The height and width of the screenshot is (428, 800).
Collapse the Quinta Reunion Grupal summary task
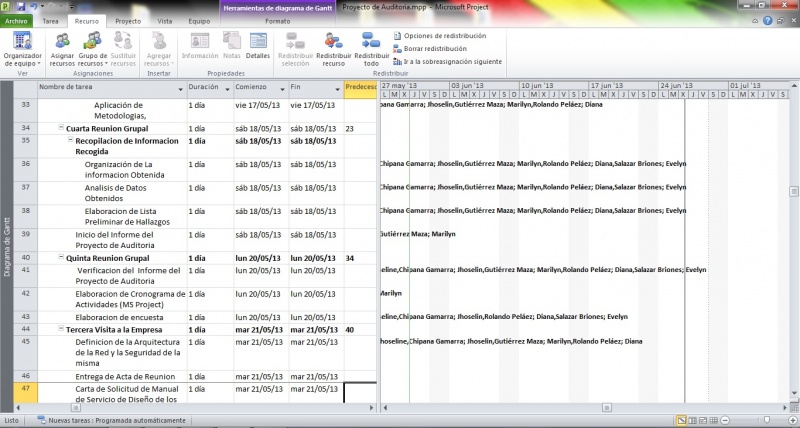[x=61, y=258]
